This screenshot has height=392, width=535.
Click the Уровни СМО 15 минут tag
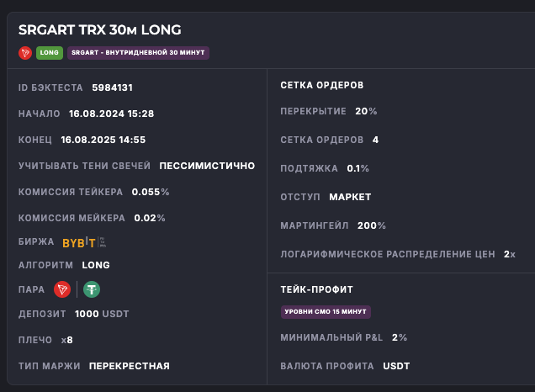pos(326,312)
